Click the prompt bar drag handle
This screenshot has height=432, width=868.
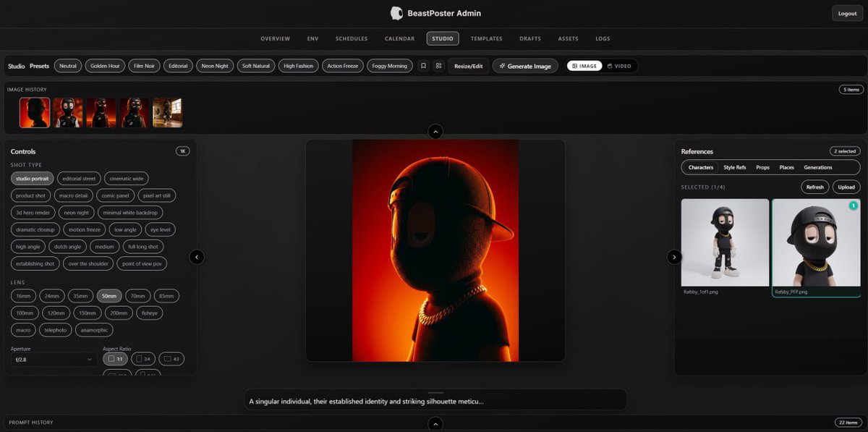[x=435, y=392]
